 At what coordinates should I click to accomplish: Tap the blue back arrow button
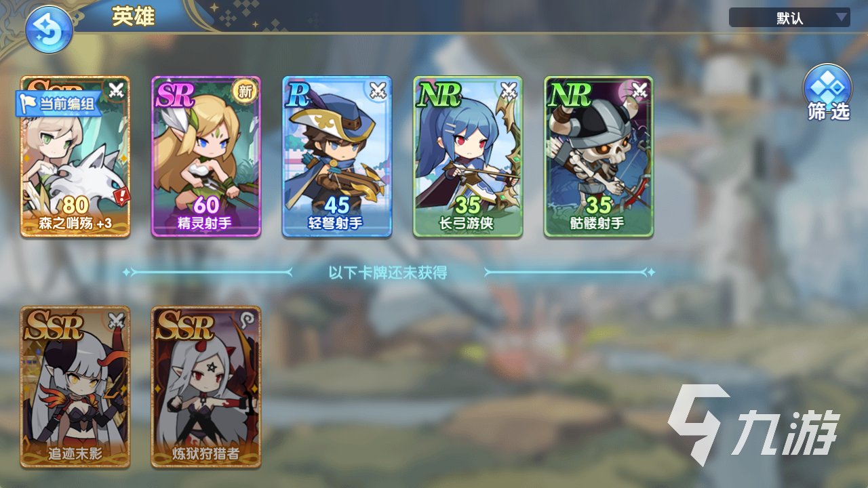point(49,30)
